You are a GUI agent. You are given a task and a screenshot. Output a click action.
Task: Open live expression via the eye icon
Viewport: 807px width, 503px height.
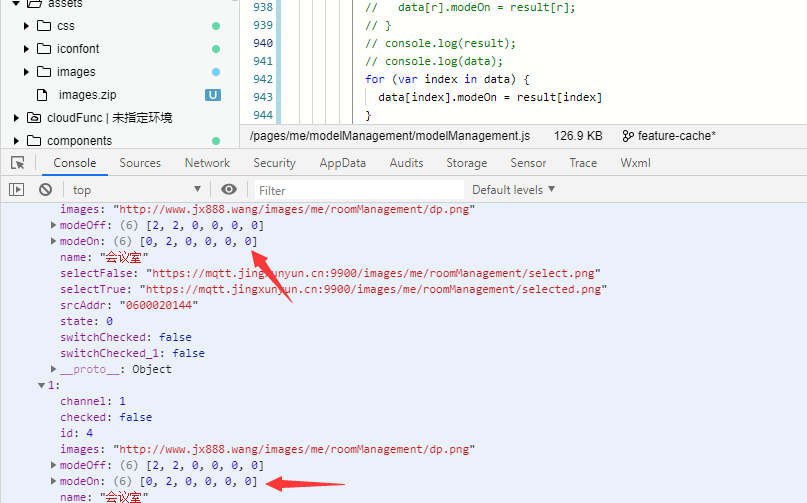point(229,189)
